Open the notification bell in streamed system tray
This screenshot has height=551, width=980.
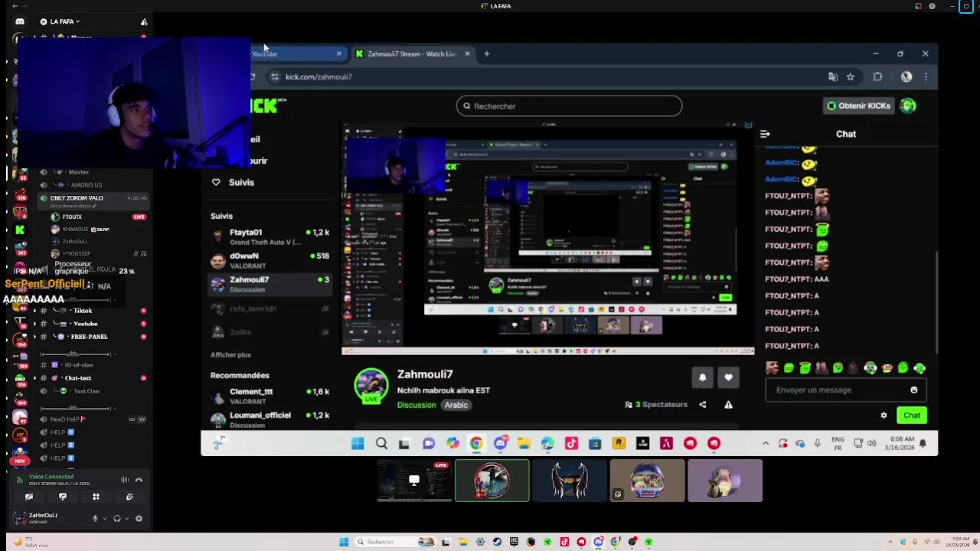(x=923, y=443)
